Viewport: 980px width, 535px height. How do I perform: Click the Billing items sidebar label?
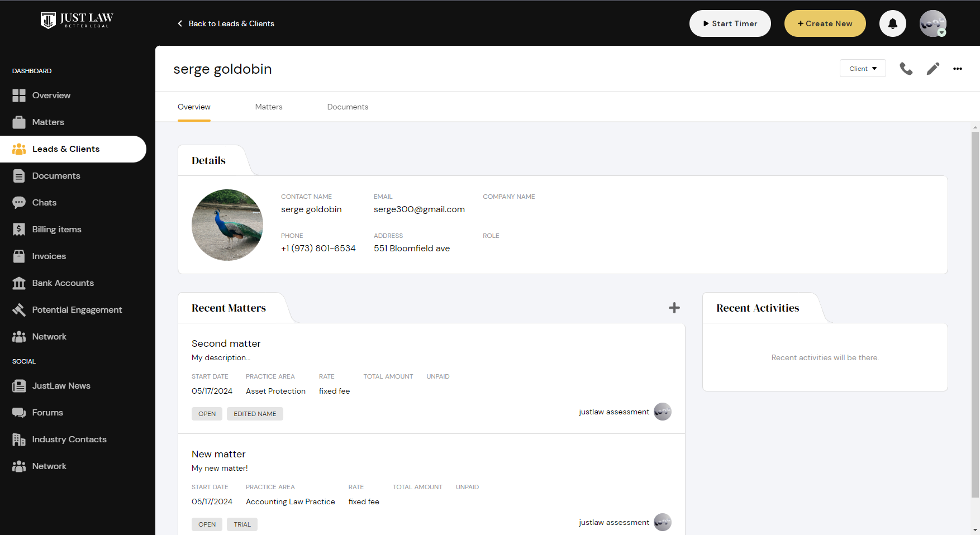click(57, 230)
